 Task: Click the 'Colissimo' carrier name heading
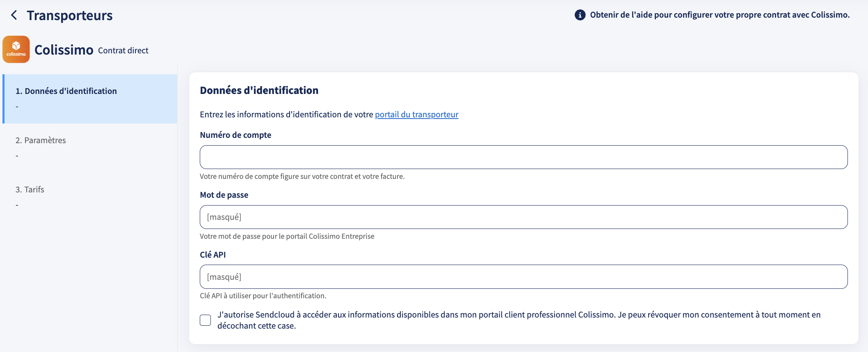pos(64,50)
